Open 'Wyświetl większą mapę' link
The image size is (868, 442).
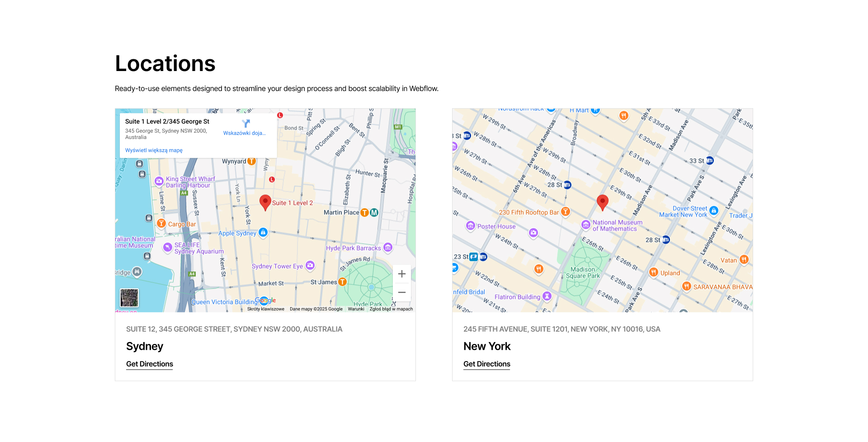point(154,150)
